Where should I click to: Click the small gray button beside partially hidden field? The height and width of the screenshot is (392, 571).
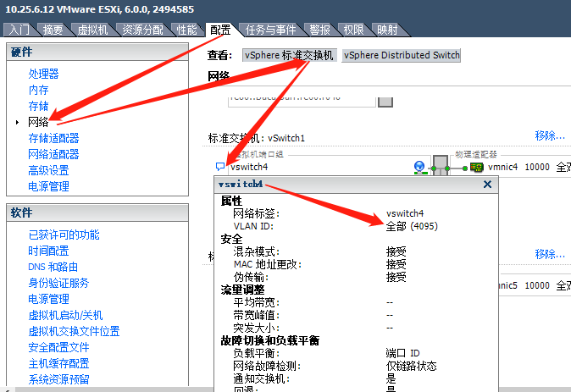tap(385, 102)
